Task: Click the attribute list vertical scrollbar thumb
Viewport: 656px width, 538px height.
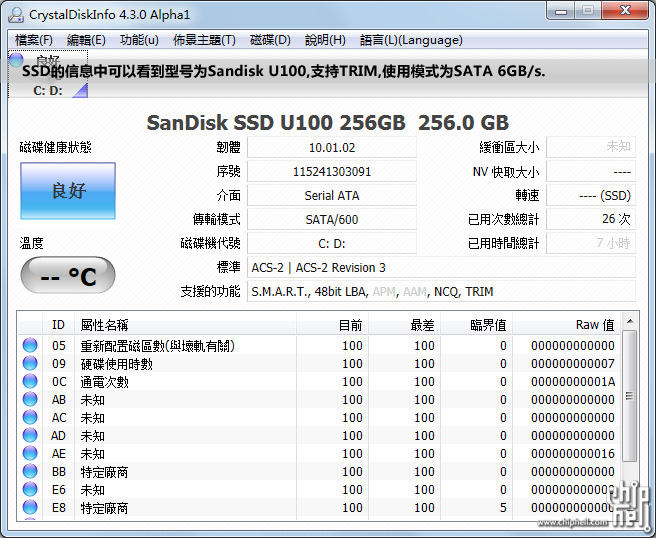Action: [630, 396]
